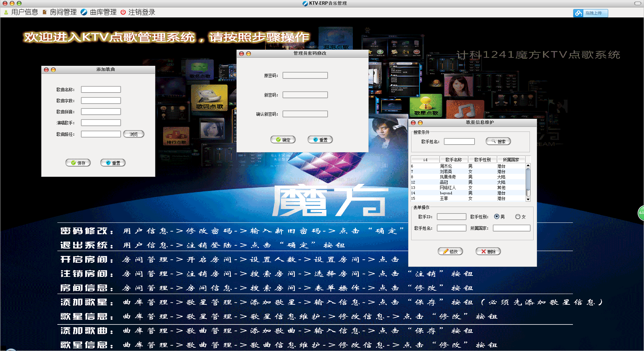Click the 歌手性别 column header
The width and height of the screenshot is (644, 351).
pos(483,160)
